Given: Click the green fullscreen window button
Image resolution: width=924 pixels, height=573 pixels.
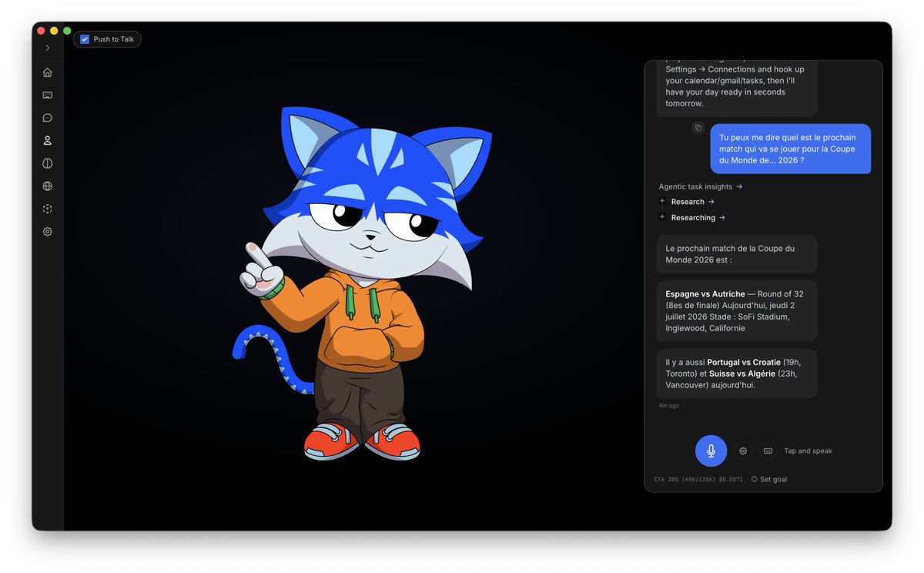Looking at the screenshot, I should click(x=67, y=31).
